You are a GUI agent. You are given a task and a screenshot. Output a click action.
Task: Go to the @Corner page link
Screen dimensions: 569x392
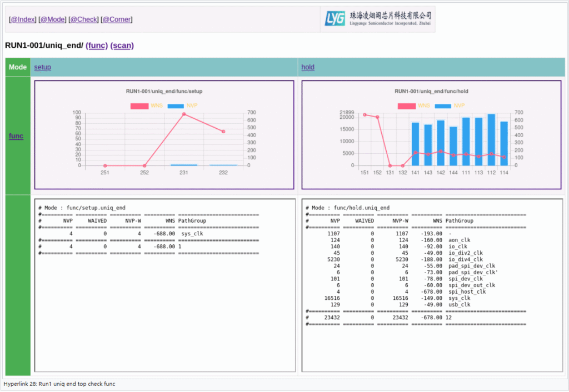coord(116,19)
